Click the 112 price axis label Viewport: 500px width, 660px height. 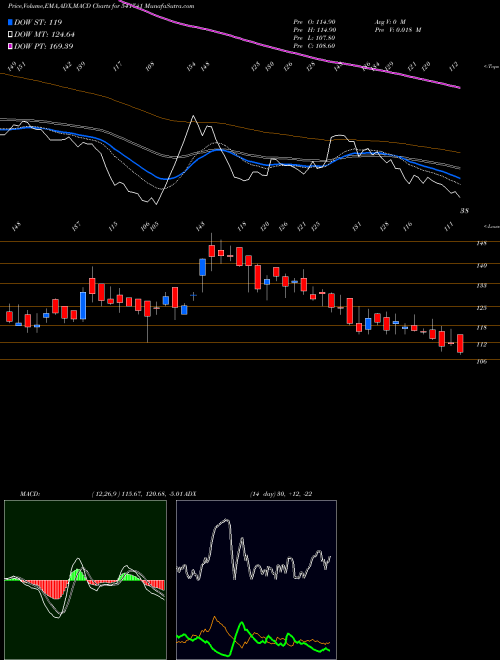[x=482, y=344]
